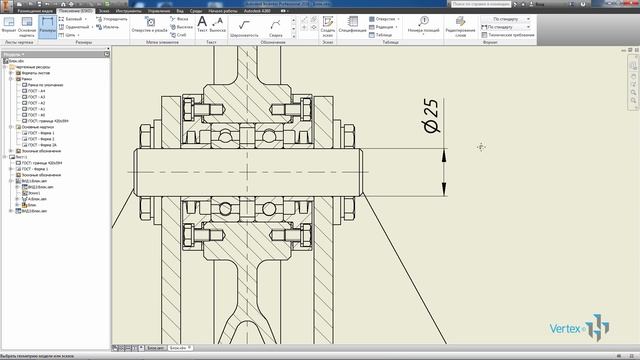Click the Ø25 dimension text in drawing

(x=431, y=116)
